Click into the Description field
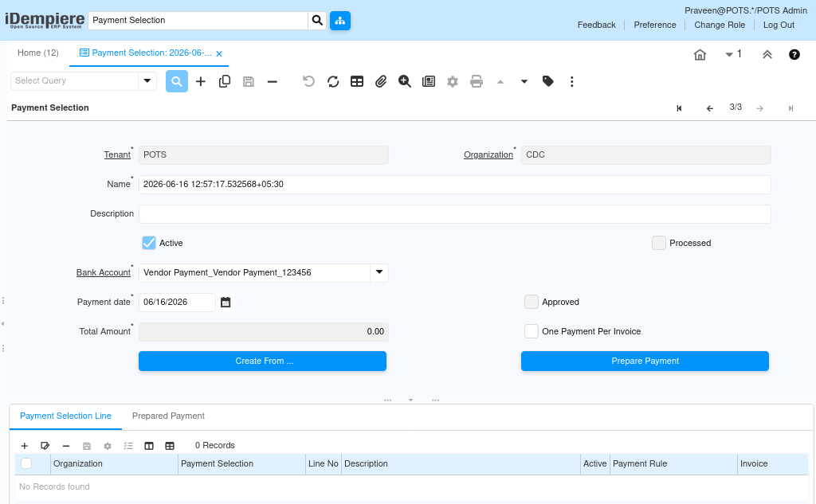The height and width of the screenshot is (504, 816). pyautogui.click(x=454, y=214)
